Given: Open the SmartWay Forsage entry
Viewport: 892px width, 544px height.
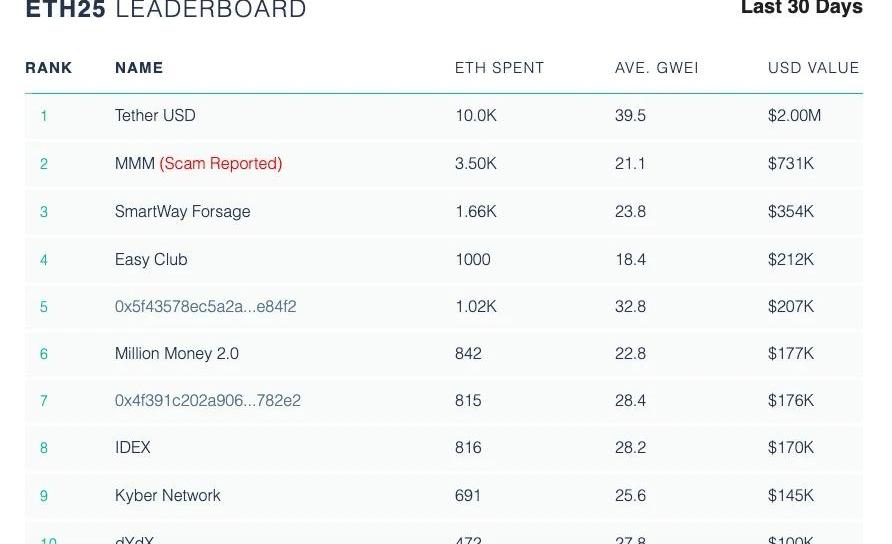Looking at the screenshot, I should coord(182,212).
